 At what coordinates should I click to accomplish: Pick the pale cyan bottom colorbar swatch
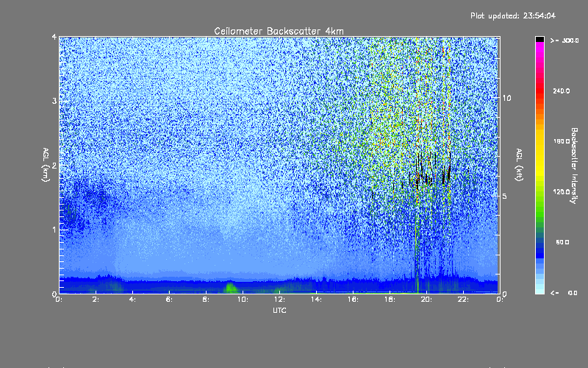[x=539, y=290]
